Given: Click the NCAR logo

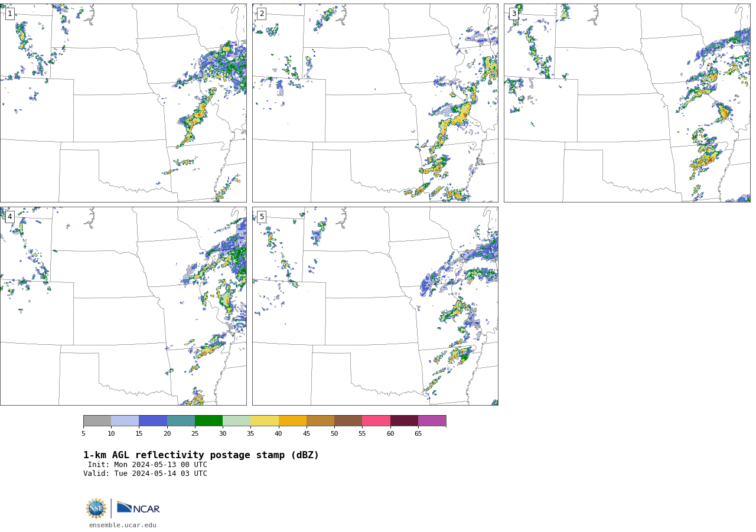Looking at the screenshot, I should [x=138, y=508].
